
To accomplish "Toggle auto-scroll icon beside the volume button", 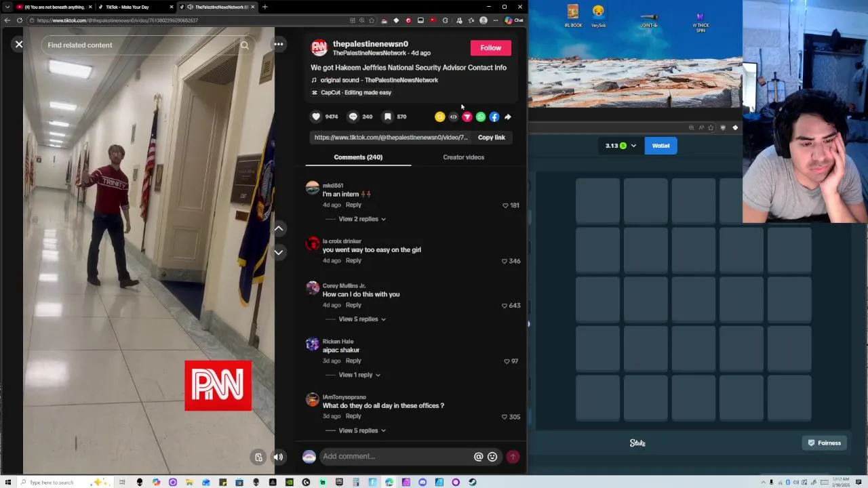I will pos(258,457).
